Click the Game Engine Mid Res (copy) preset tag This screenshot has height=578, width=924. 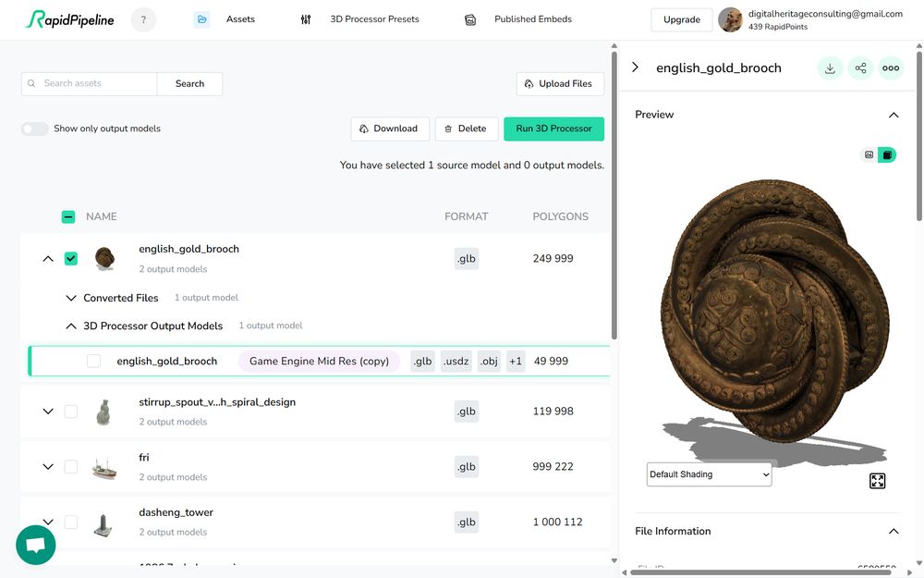click(x=319, y=361)
